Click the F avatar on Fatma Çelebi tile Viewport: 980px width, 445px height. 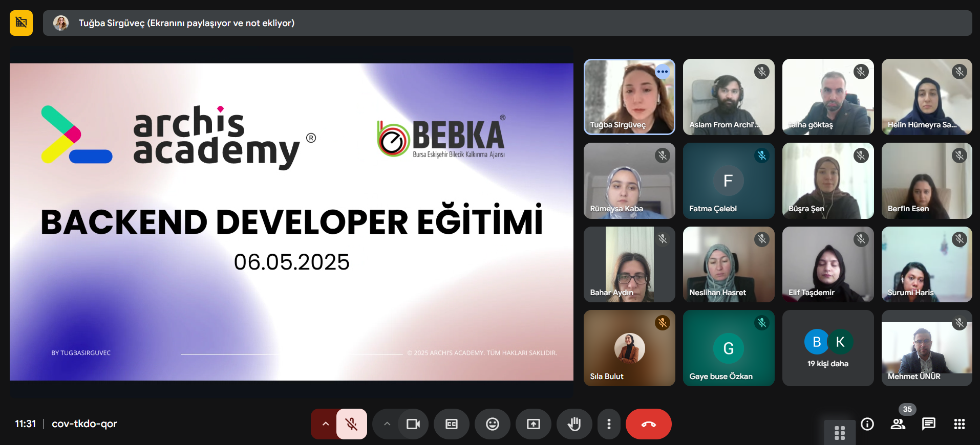(728, 181)
